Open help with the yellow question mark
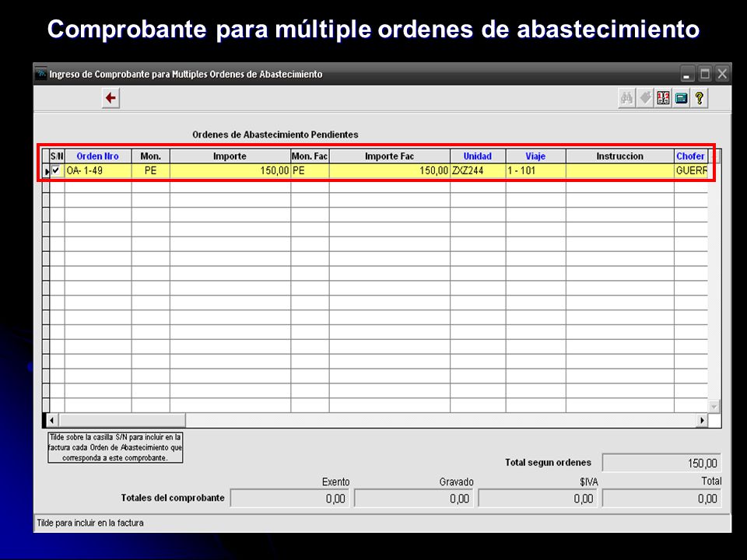Screen dimensions: 747x560 click(700, 99)
